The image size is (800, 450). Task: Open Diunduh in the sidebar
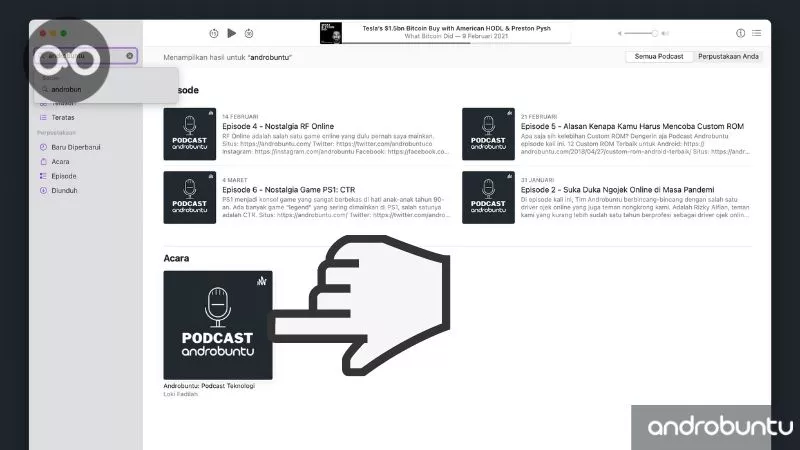pos(64,190)
